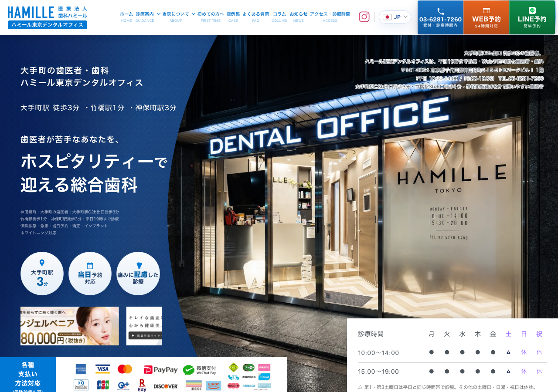
Task: Click the nanaco card logo
Action: click(x=194, y=385)
